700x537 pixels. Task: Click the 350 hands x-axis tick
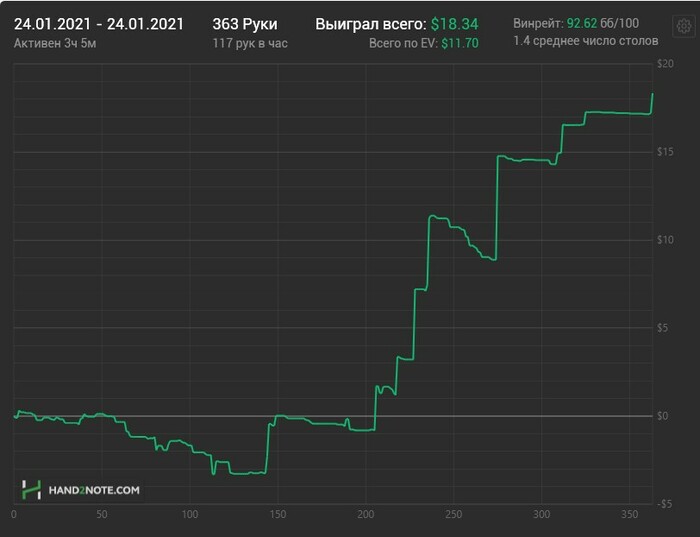click(x=629, y=514)
